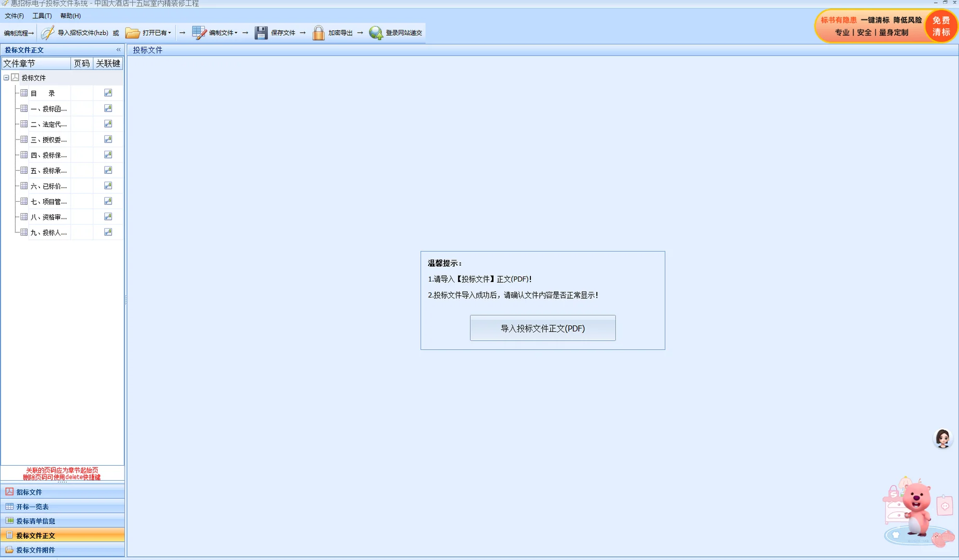Collapse the 投标文件正文 side panel
Viewport: 959px width, 560px height.
click(x=118, y=50)
